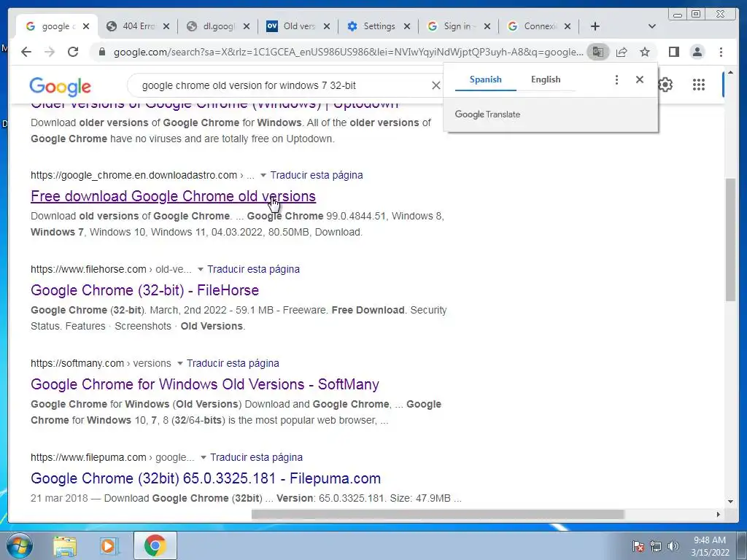This screenshot has width=747, height=560.
Task: Expand dropdown arrow next to filepuma URL
Action: pyautogui.click(x=204, y=458)
